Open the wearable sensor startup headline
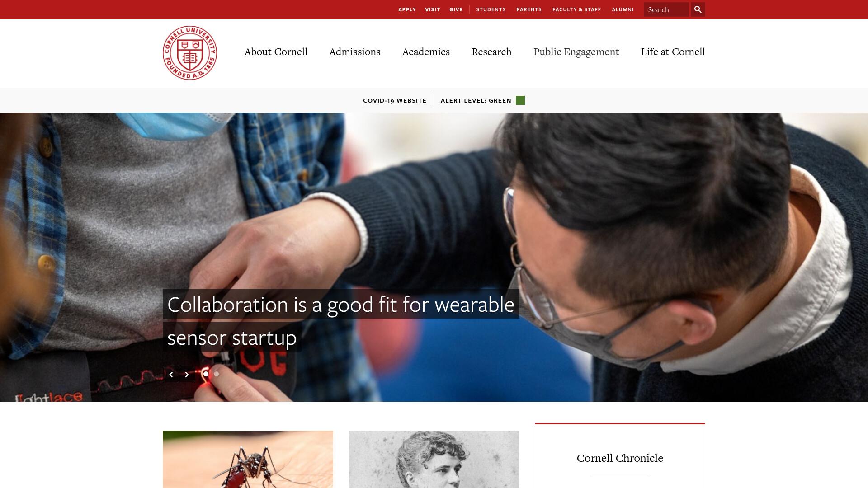868x488 pixels. point(341,320)
